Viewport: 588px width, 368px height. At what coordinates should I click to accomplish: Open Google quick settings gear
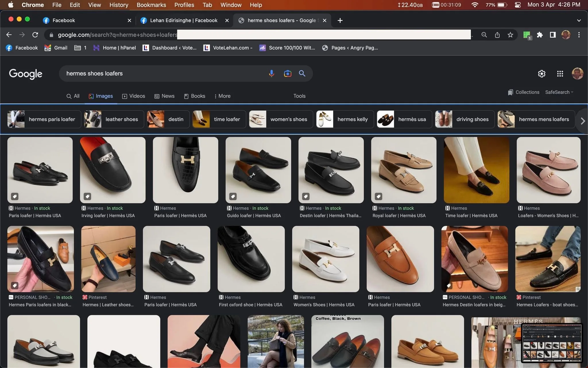[x=541, y=74]
